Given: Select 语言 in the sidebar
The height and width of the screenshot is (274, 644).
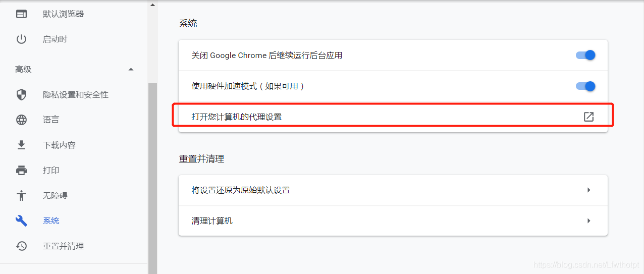Looking at the screenshot, I should (x=51, y=120).
